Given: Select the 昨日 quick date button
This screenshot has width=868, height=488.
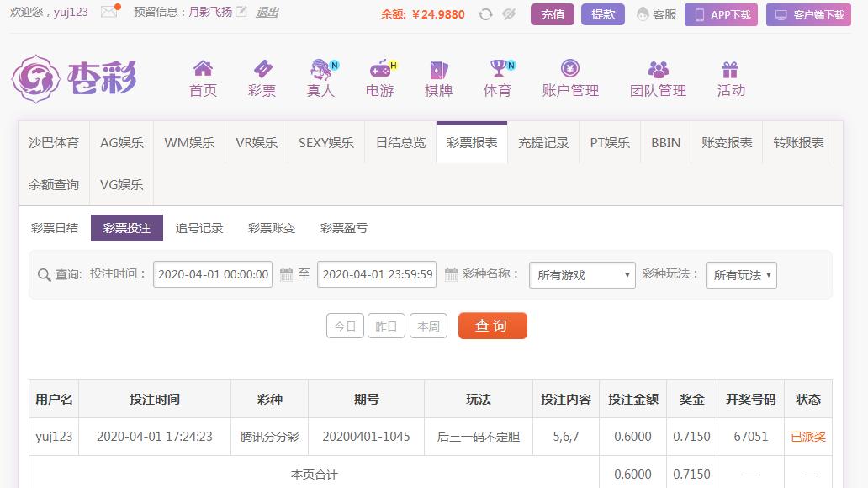Looking at the screenshot, I should pyautogui.click(x=386, y=326).
